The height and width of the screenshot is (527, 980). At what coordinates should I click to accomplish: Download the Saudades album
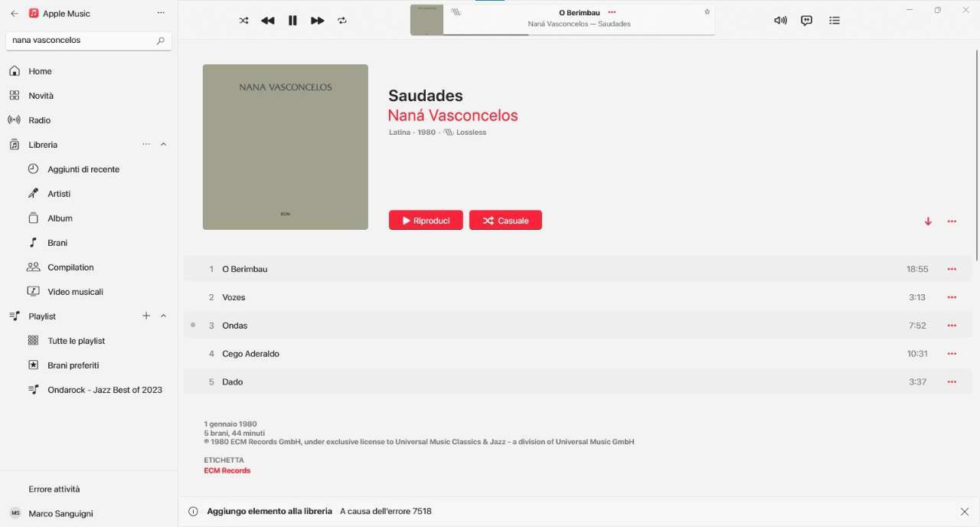pyautogui.click(x=928, y=221)
